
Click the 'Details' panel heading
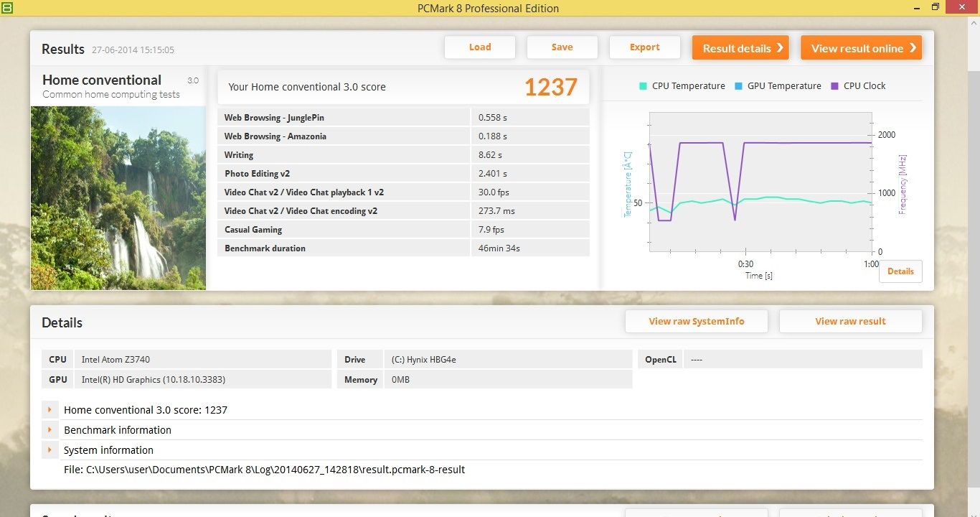pos(62,323)
